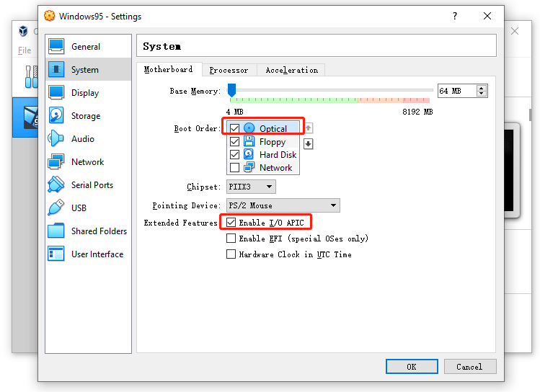This screenshot has height=392, width=540.
Task: Select the Shared Folders icon
Action: 56,231
